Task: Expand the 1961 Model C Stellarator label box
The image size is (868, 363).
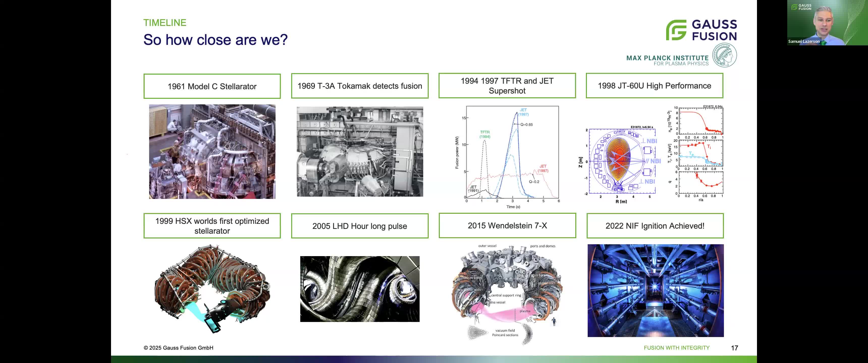Action: coord(212,86)
